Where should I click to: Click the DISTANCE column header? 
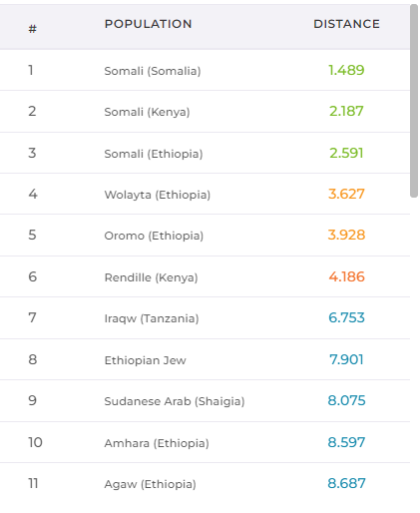click(x=346, y=24)
